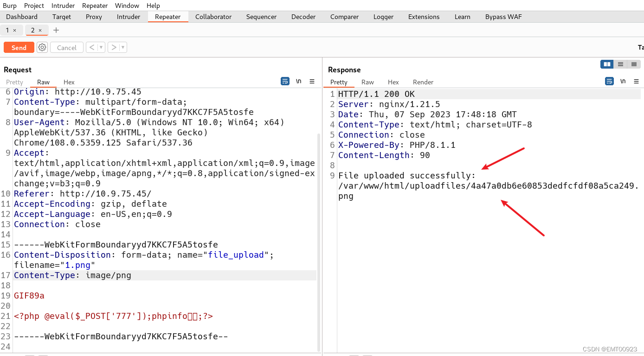Go back to previous request with the left arrow
Image resolution: width=644 pixels, height=356 pixels.
tap(91, 47)
